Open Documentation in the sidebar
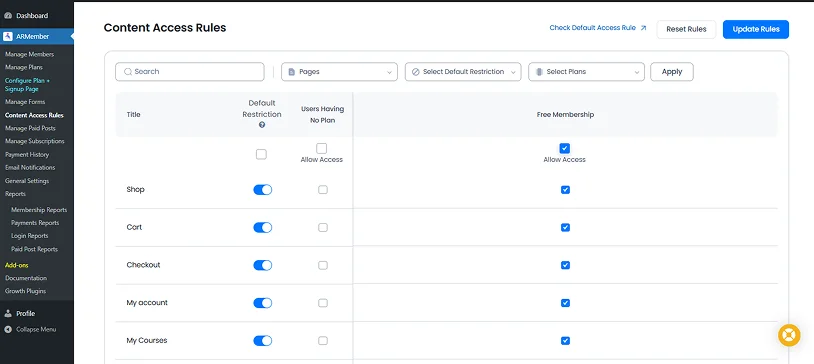The image size is (814, 364). pyautogui.click(x=26, y=278)
